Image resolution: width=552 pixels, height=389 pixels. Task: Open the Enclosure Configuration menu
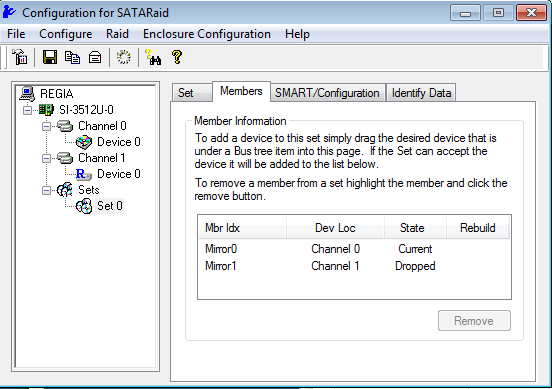[x=207, y=34]
